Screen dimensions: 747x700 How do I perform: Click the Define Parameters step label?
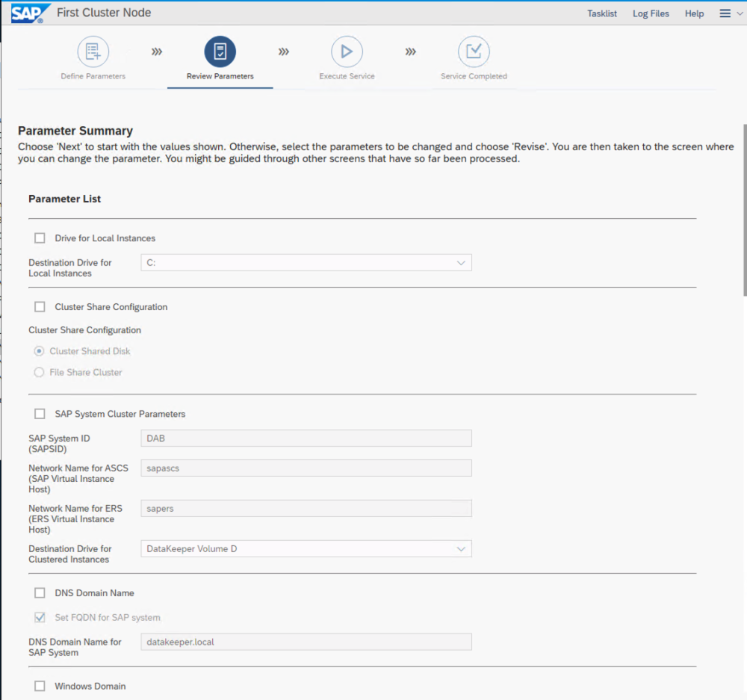(93, 76)
